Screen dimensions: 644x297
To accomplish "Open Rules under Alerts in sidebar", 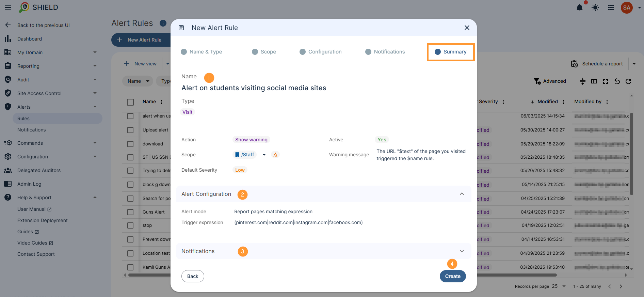I will tap(58, 119).
